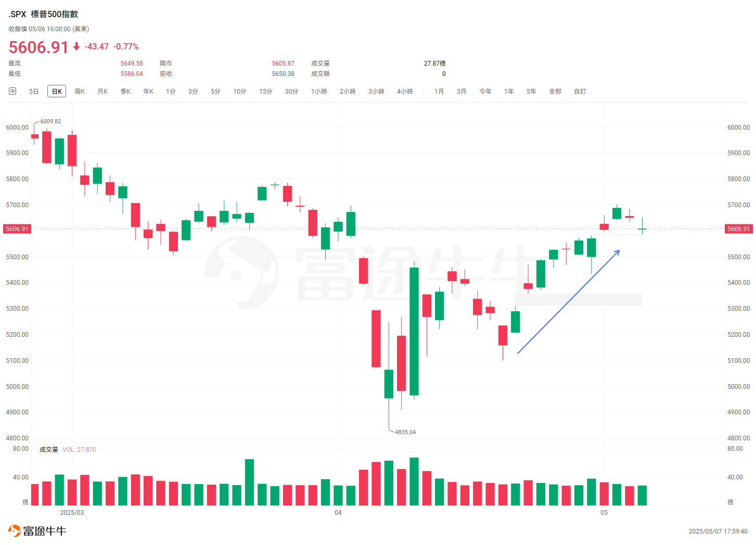Image resolution: width=756 pixels, height=545 pixels.
Task: Choose the 1小時 hourly interval
Action: [x=319, y=92]
